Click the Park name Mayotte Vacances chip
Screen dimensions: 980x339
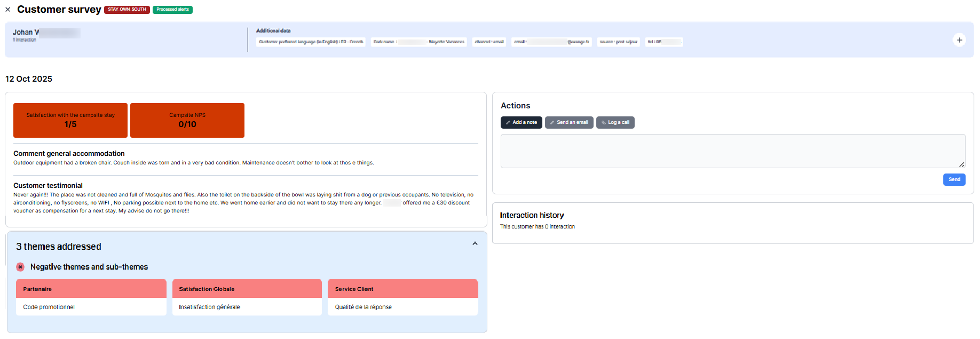click(418, 42)
